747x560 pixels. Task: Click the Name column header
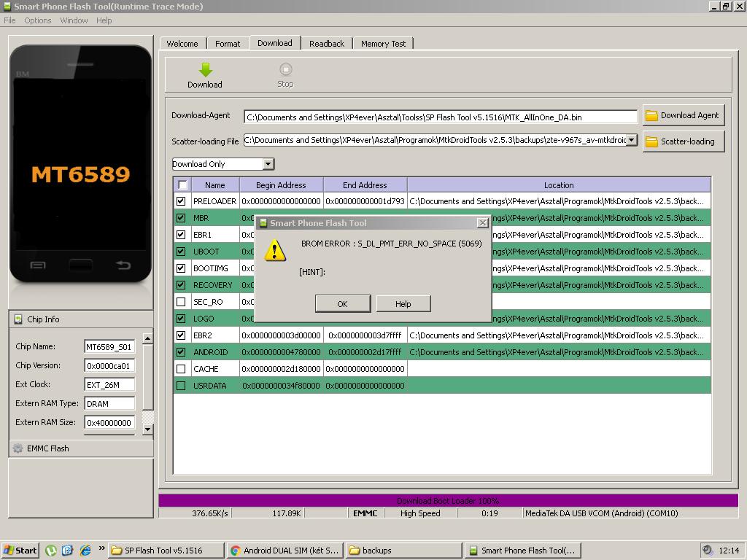click(x=215, y=184)
